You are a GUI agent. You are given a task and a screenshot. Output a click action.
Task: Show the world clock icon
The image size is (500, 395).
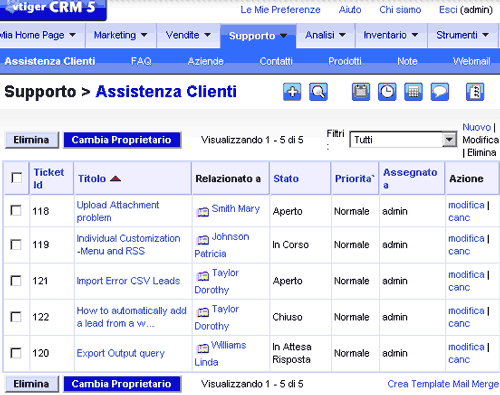tap(387, 92)
